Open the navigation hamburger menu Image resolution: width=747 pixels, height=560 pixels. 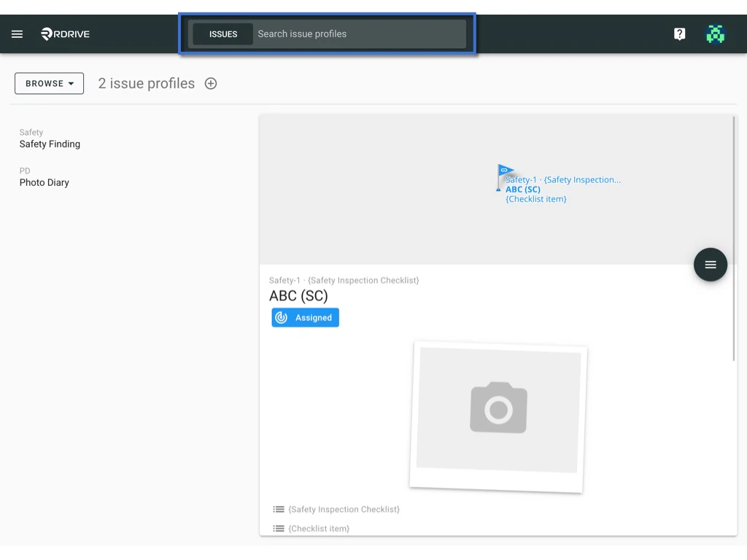point(17,34)
